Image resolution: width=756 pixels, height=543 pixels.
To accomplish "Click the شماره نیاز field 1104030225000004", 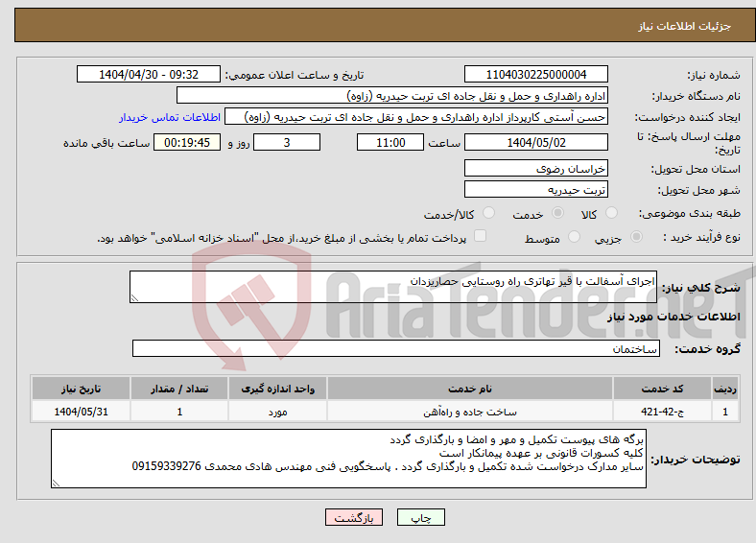I will pyautogui.click(x=535, y=74).
